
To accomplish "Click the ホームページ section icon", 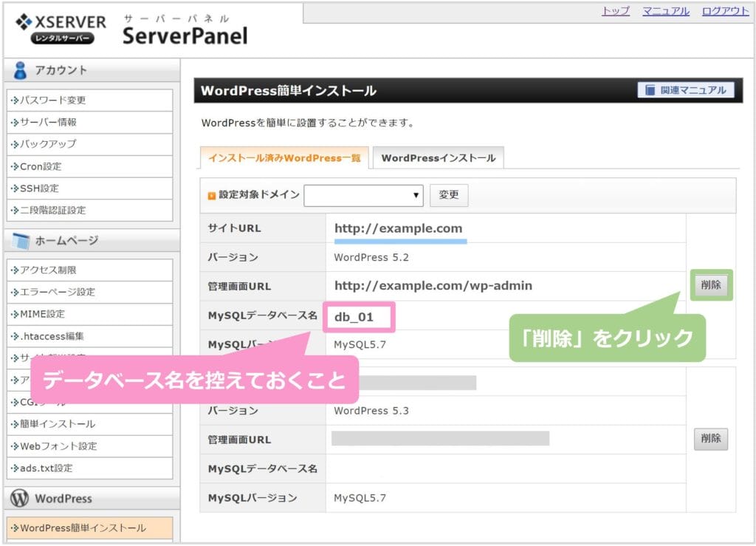I will click(21, 241).
